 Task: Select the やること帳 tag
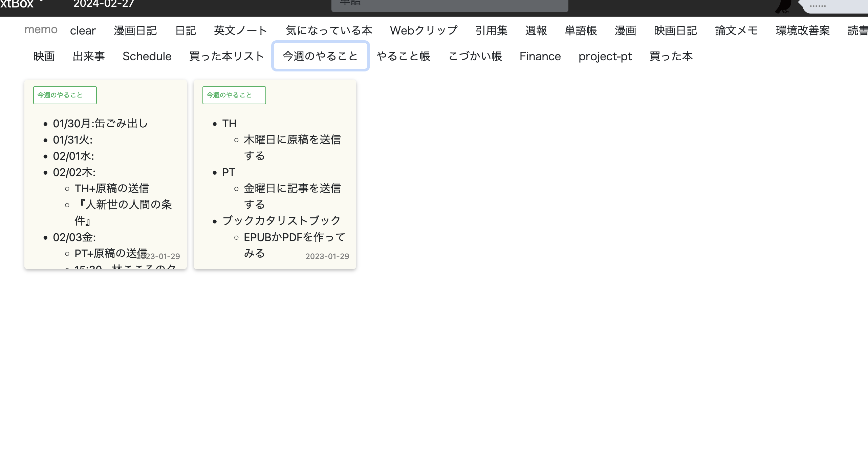pyautogui.click(x=404, y=56)
